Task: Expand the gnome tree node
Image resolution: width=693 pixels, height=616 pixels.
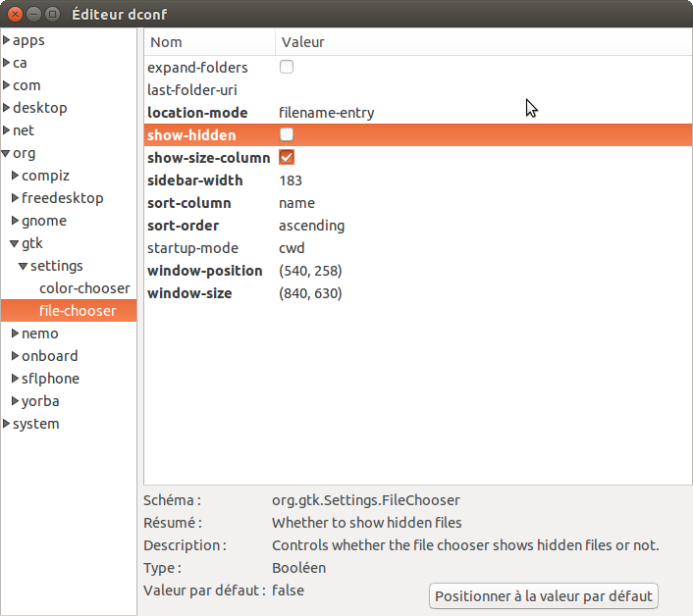Action: (x=15, y=221)
